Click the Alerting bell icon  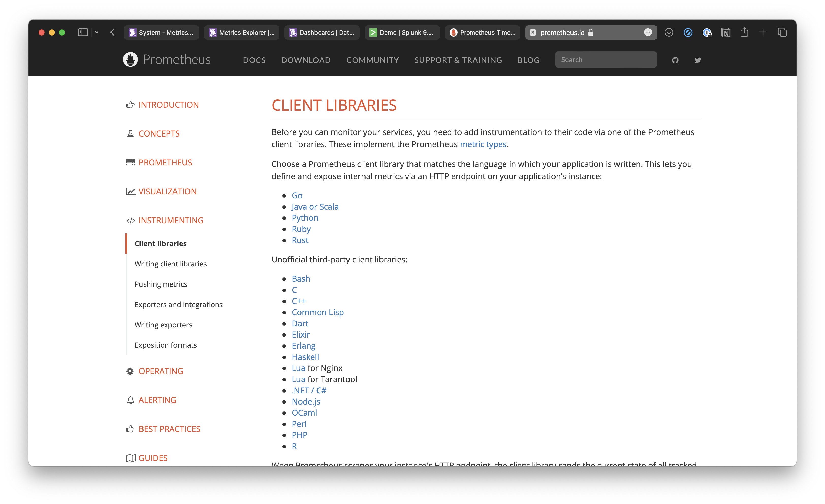click(x=130, y=400)
